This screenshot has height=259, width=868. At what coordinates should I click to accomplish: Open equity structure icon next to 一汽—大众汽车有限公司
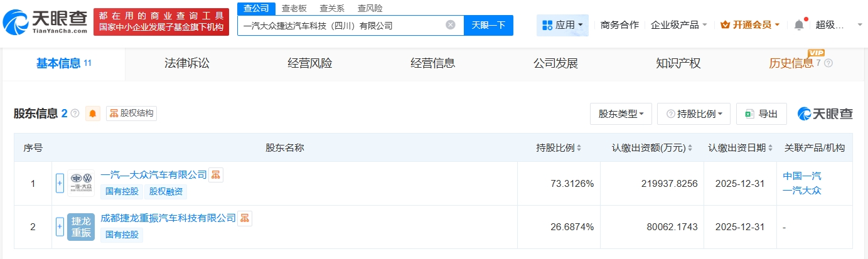click(215, 174)
